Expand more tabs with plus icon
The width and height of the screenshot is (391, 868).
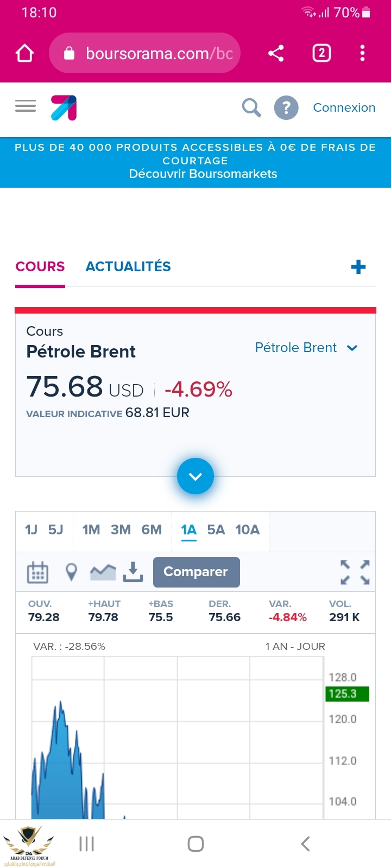(x=358, y=267)
